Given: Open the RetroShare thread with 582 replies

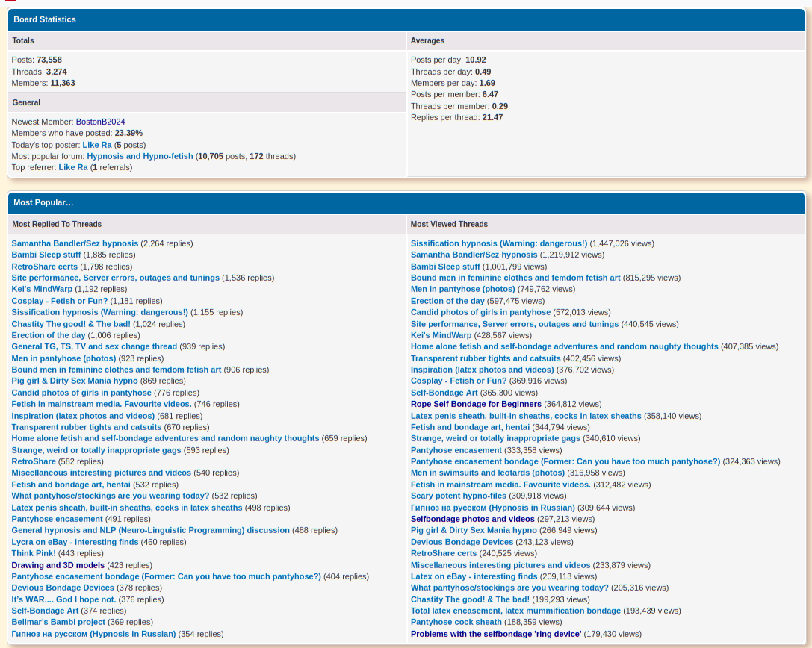Looking at the screenshot, I should pyautogui.click(x=34, y=461).
